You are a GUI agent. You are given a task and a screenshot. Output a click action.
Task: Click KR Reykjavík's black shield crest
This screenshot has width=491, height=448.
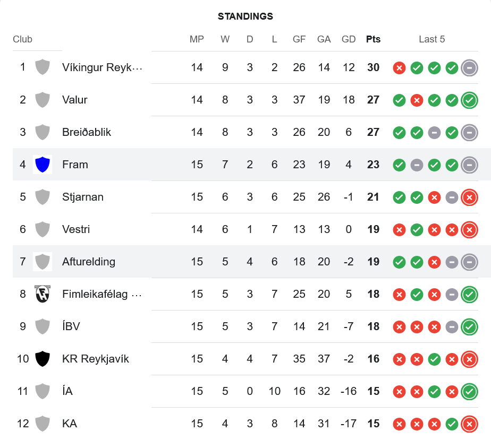[x=43, y=359]
